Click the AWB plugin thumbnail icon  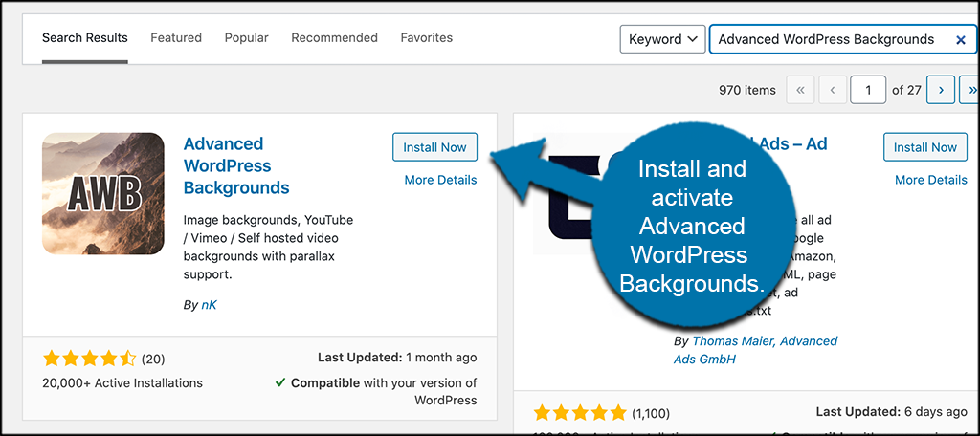[x=103, y=193]
